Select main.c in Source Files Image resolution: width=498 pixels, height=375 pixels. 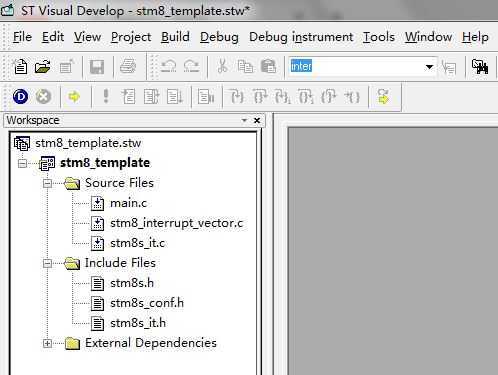coord(128,203)
